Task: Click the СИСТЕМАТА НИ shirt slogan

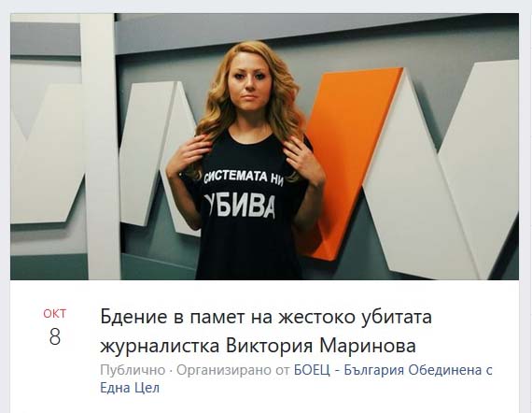Action: click(x=244, y=178)
